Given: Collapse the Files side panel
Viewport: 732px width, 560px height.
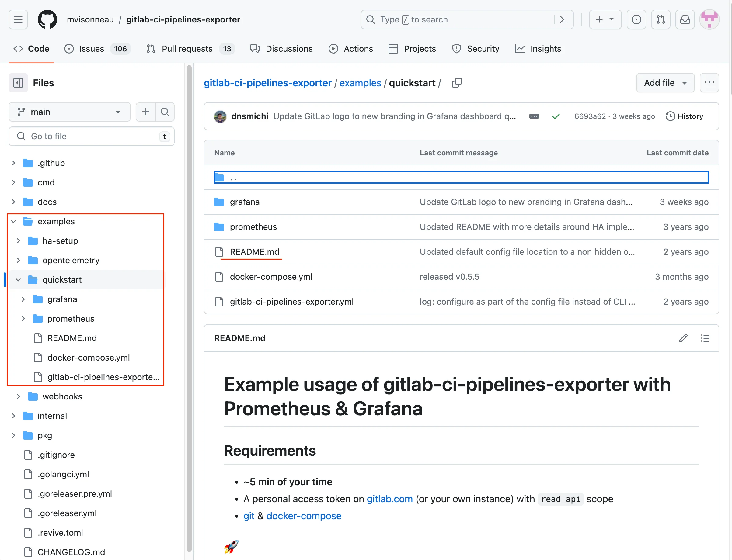Looking at the screenshot, I should (x=18, y=83).
